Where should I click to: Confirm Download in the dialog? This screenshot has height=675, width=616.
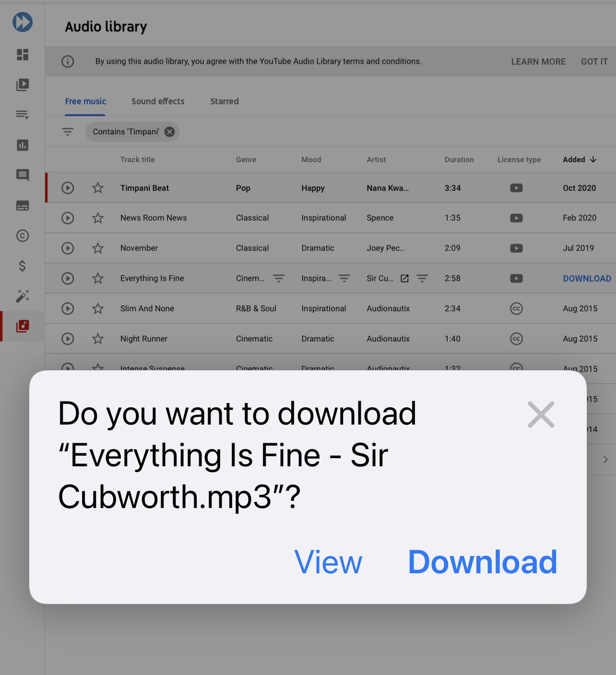[483, 562]
